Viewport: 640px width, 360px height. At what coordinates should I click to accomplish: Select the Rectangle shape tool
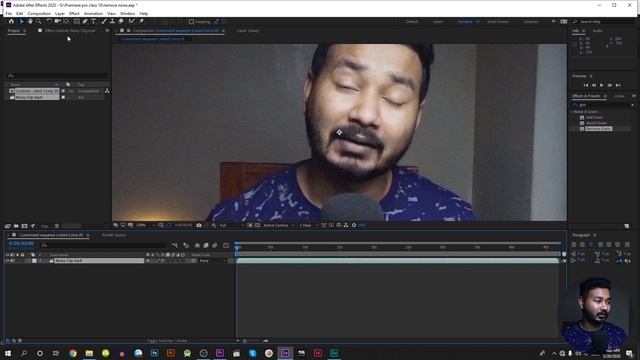point(76,21)
